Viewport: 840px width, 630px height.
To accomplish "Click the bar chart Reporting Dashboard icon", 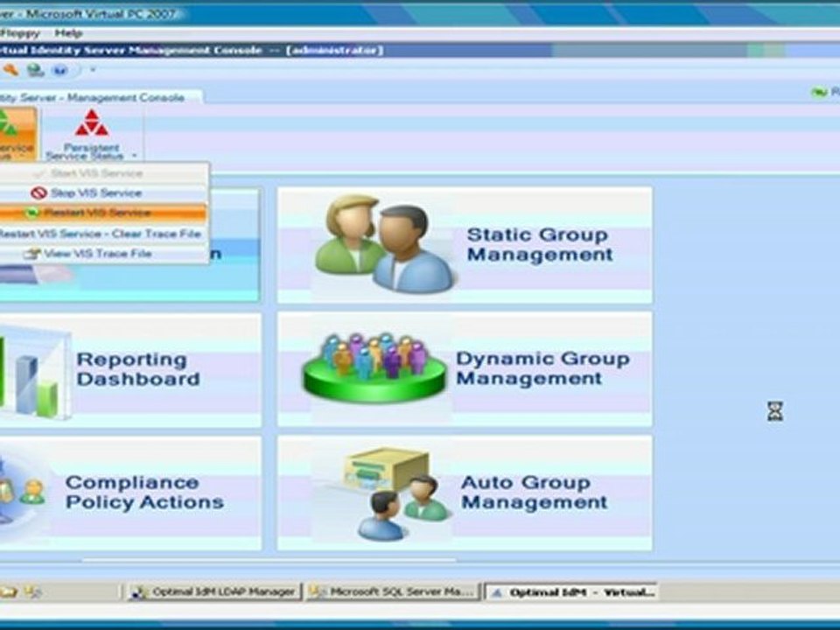I will click(33, 374).
